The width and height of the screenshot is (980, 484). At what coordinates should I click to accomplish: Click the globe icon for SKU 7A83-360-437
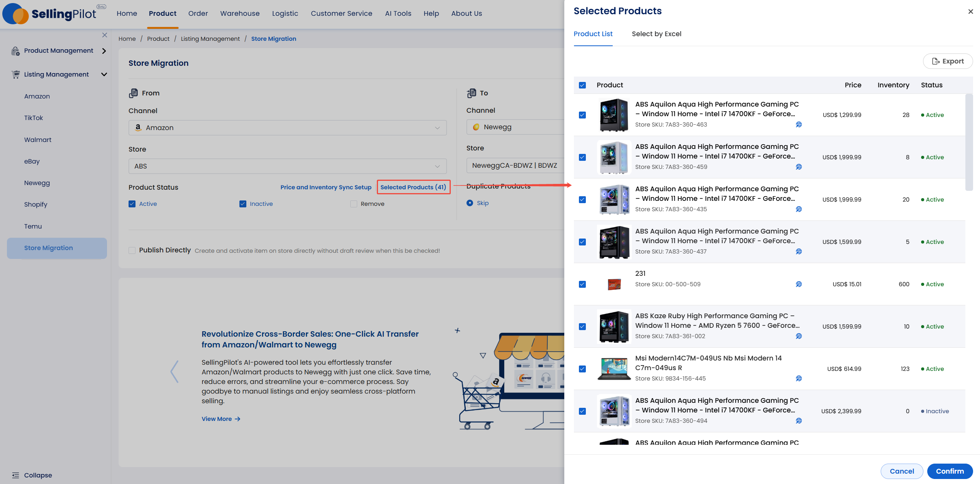coord(799,251)
